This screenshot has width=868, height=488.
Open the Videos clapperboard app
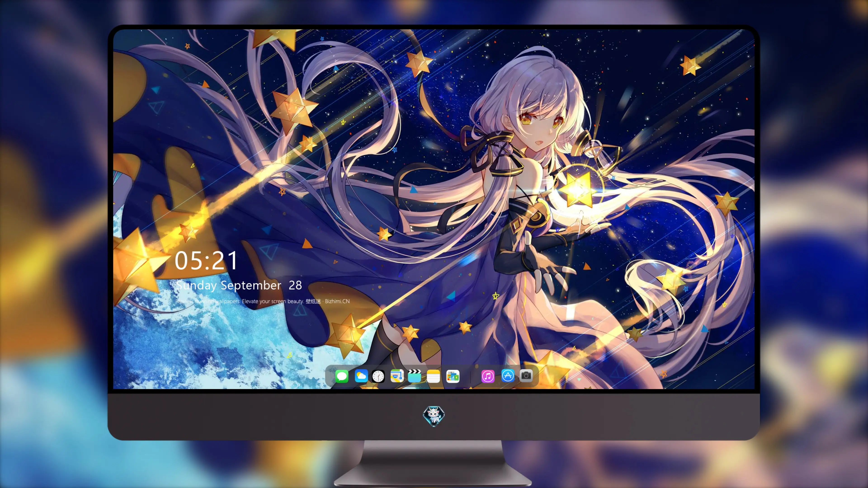pyautogui.click(x=415, y=376)
